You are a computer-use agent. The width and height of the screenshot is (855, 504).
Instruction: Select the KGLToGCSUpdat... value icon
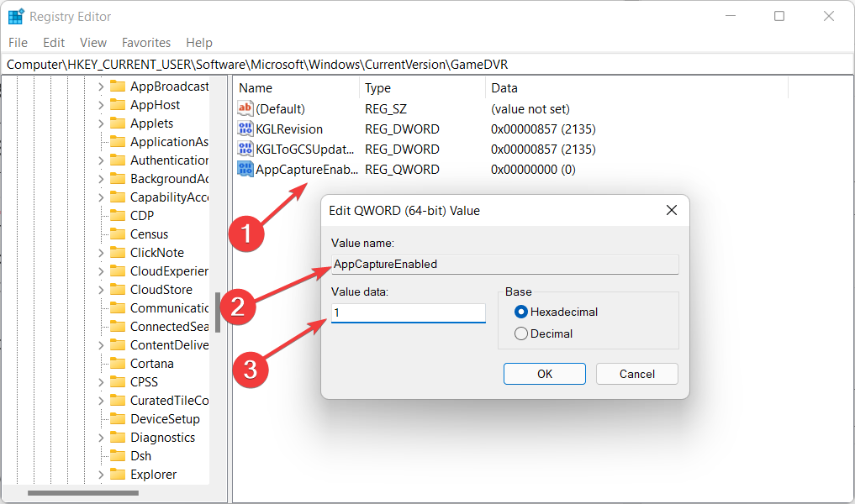[x=245, y=149]
